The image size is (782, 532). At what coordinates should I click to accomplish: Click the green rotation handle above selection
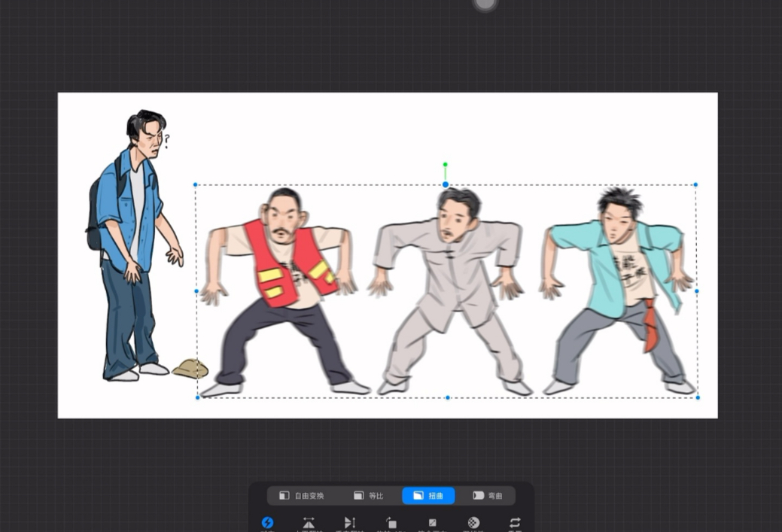[x=446, y=165]
